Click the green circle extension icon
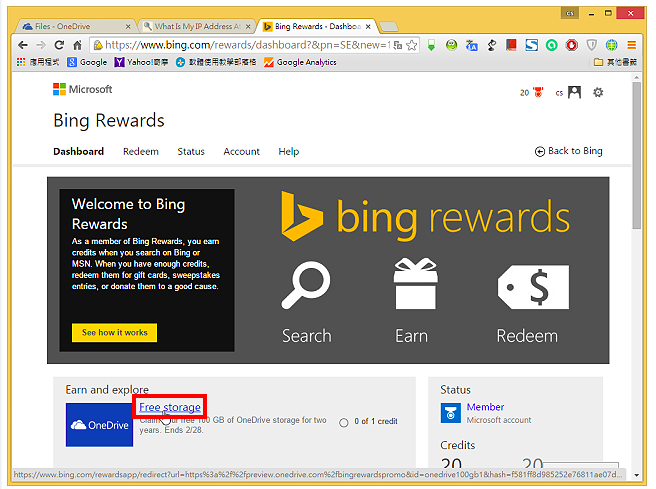Image resolution: width=656 pixels, height=489 pixels. point(551,45)
